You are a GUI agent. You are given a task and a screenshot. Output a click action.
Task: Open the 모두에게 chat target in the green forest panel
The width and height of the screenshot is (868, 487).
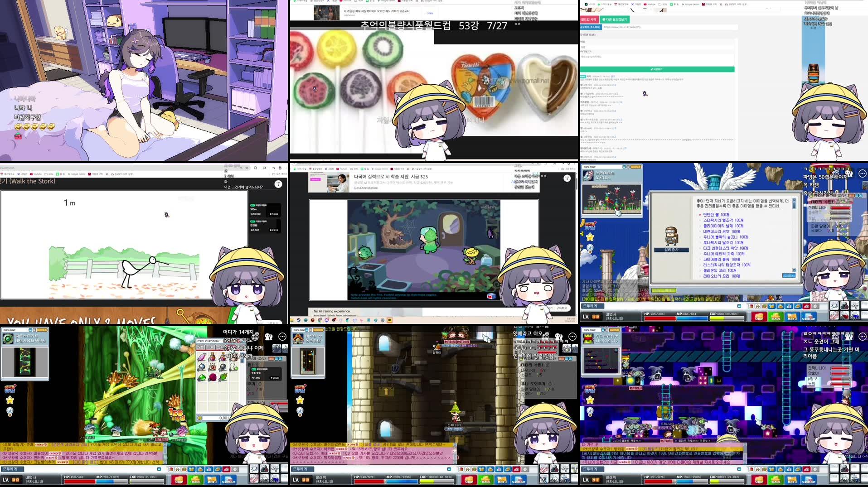click(x=14, y=469)
